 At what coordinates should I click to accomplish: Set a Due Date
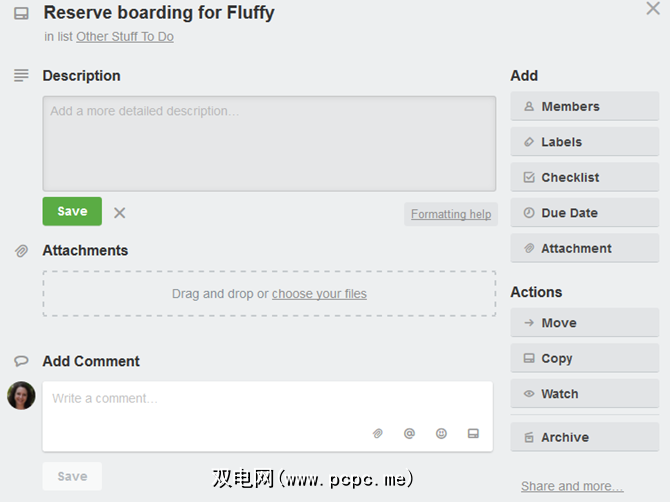[584, 213]
